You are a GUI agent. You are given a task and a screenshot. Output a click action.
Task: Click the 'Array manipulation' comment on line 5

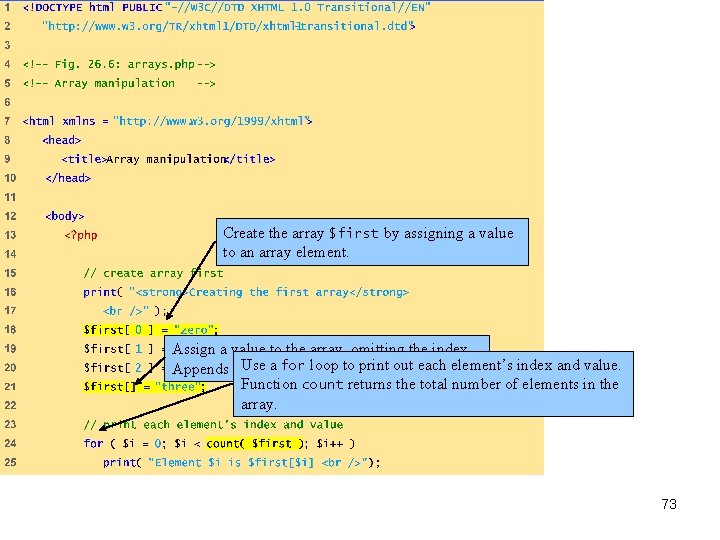pyautogui.click(x=119, y=84)
